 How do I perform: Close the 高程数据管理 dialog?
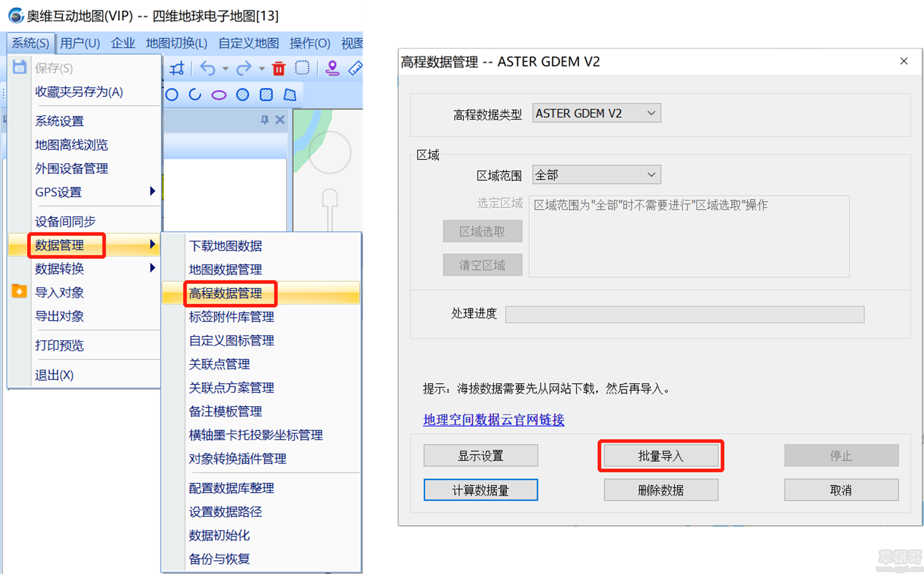904,61
